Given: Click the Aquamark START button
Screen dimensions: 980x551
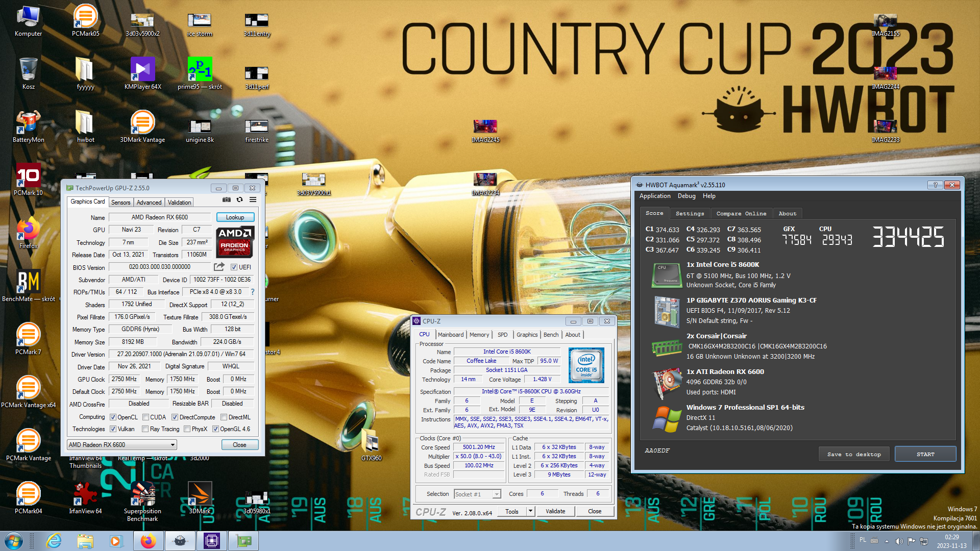Looking at the screenshot, I should [925, 454].
